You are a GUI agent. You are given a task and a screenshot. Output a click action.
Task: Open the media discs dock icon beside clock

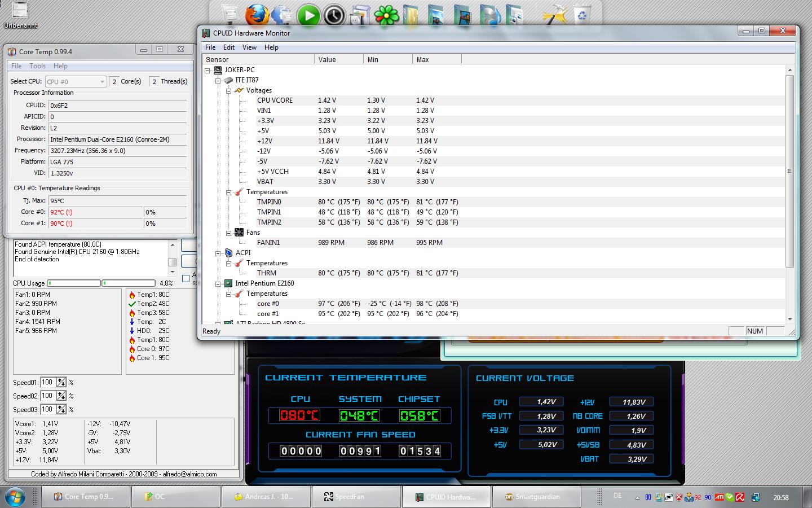pos(360,15)
